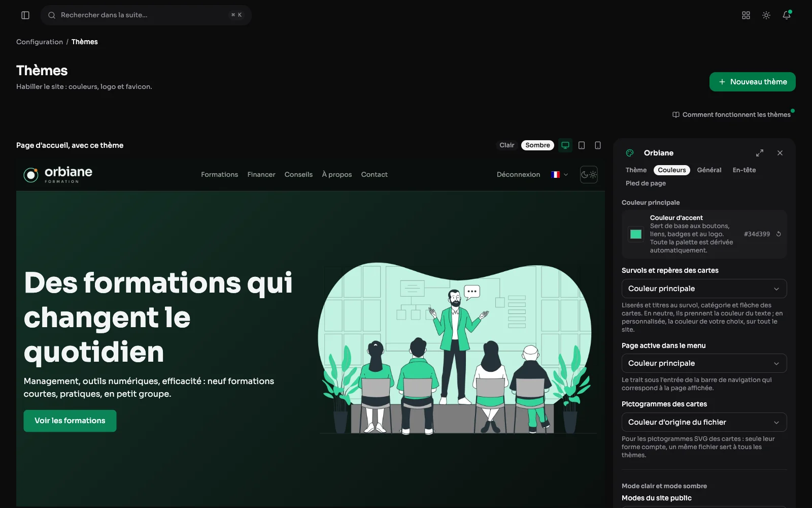
Task: Open Survols et repères des cartes dropdown
Action: [704, 289]
